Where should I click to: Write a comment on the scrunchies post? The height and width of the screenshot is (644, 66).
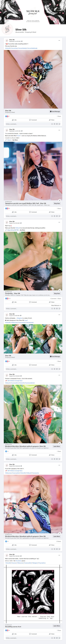[25, 124]
